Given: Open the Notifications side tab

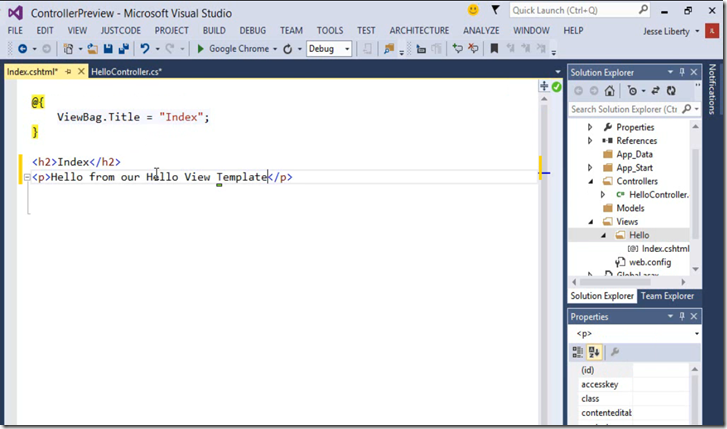Looking at the screenshot, I should click(x=712, y=89).
